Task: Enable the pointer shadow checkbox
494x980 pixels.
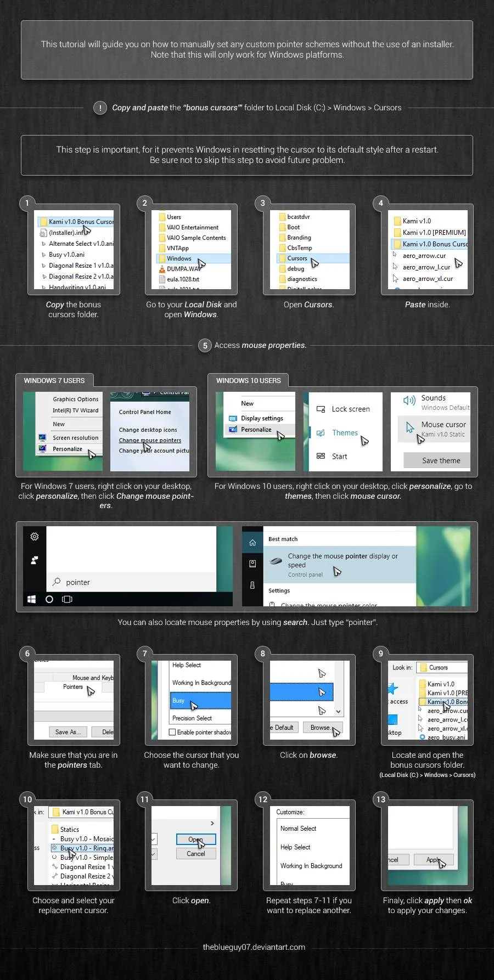Action: [x=172, y=732]
